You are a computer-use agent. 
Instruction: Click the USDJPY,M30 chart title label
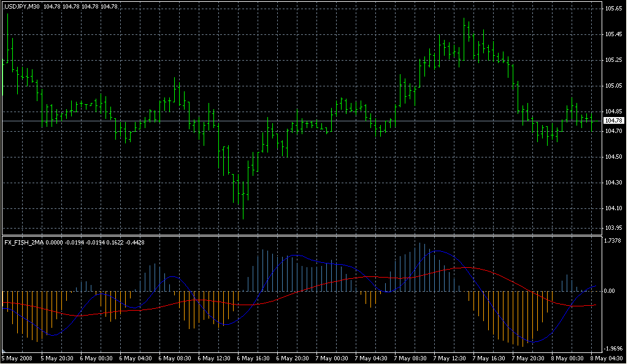[x=22, y=6]
